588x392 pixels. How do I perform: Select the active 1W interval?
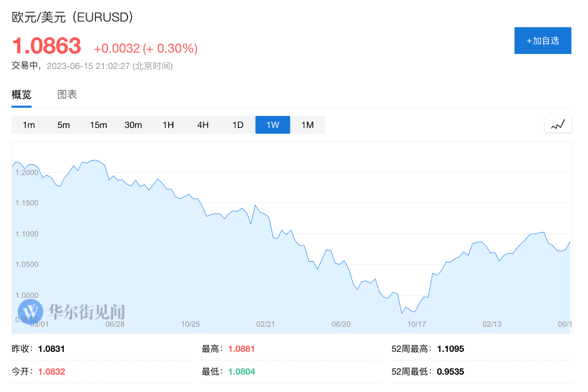click(273, 125)
